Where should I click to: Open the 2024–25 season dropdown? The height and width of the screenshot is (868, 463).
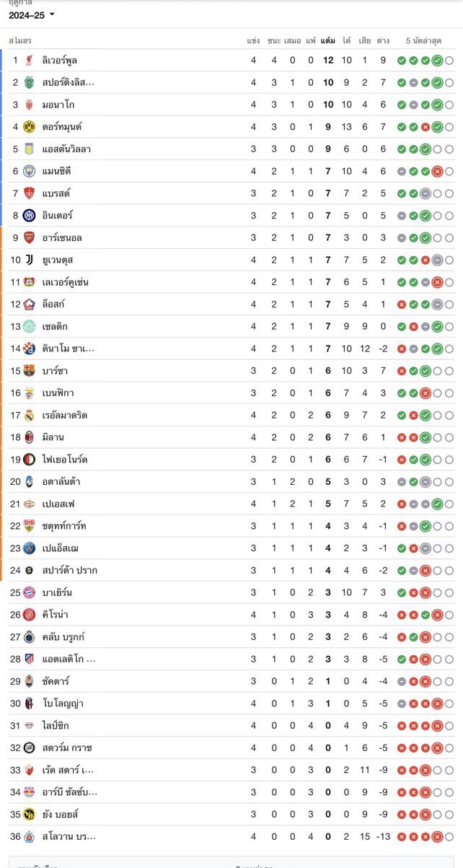coord(32,14)
